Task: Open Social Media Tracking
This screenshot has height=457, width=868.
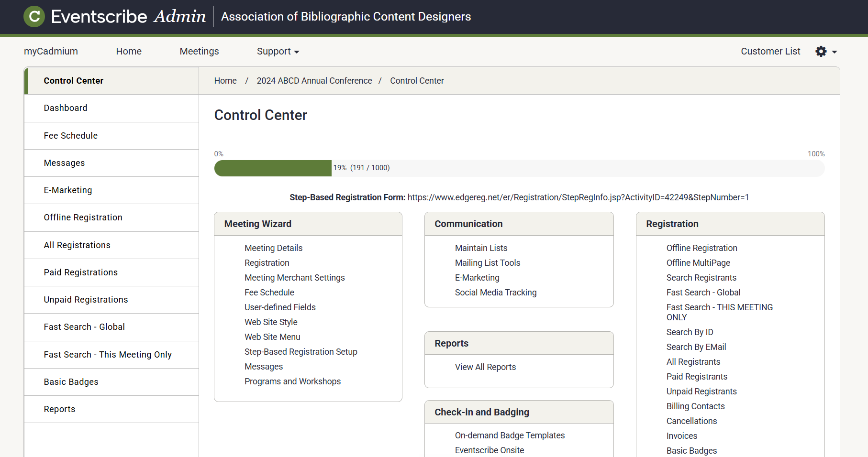Action: pyautogui.click(x=496, y=293)
